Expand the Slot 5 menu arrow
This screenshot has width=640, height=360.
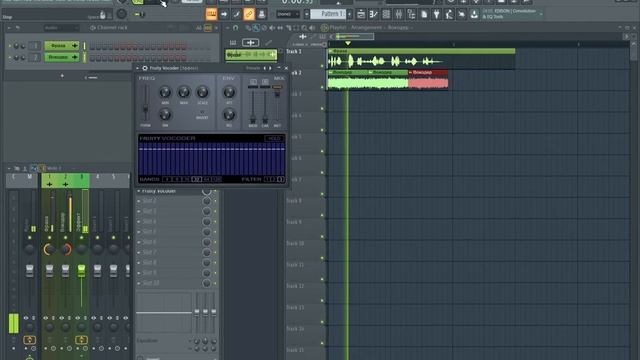coord(139,232)
